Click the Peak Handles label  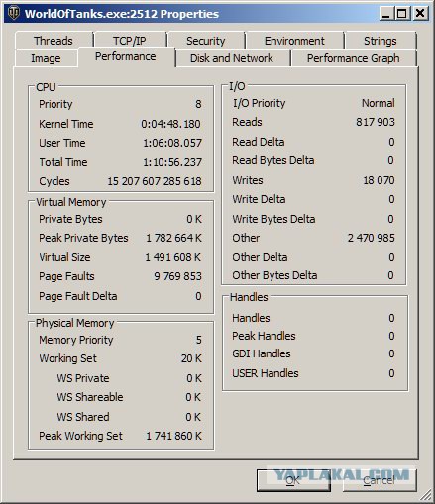(264, 336)
